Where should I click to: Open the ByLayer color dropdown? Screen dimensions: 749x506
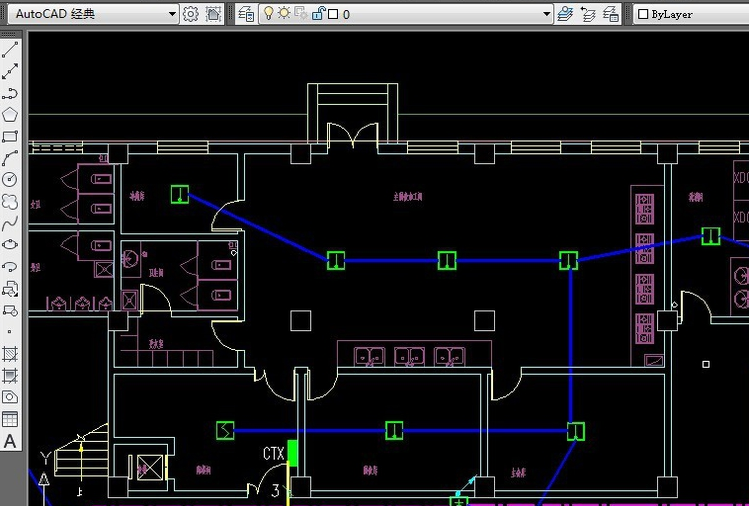click(690, 14)
